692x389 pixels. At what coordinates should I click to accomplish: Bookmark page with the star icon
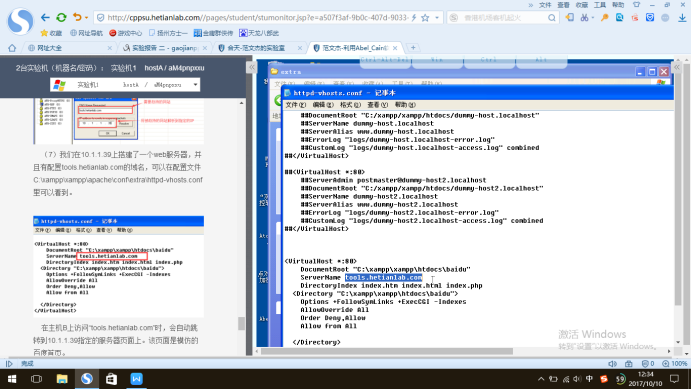[425, 18]
